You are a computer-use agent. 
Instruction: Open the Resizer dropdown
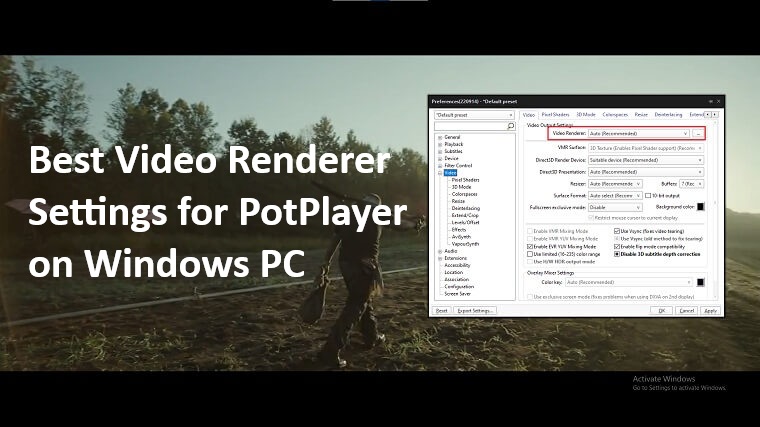[x=615, y=184]
